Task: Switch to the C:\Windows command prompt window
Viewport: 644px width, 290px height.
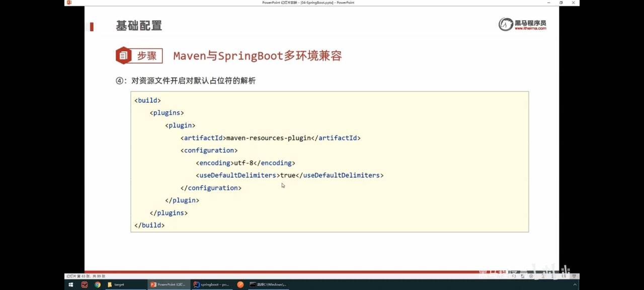Action: coord(268,284)
